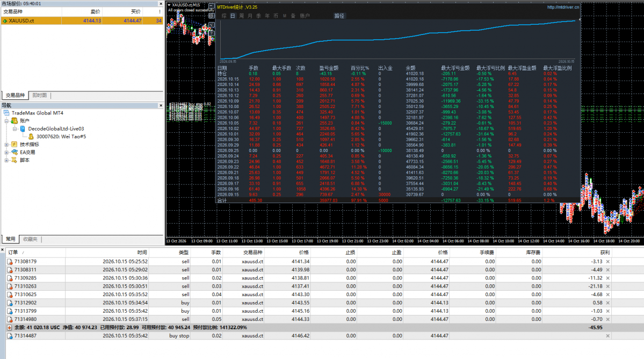
Task: Close order 71308179 with its X button
Action: tap(608, 262)
